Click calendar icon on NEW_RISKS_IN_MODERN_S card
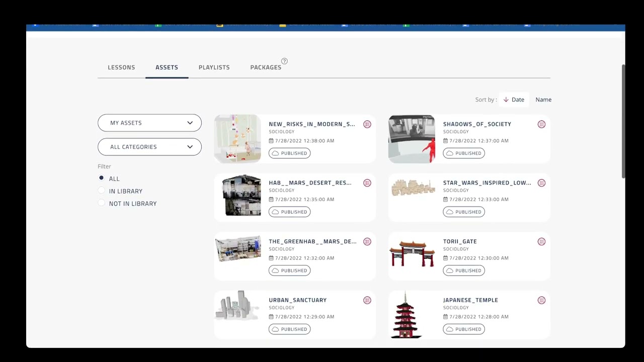The width and height of the screenshot is (644, 362). [271, 141]
